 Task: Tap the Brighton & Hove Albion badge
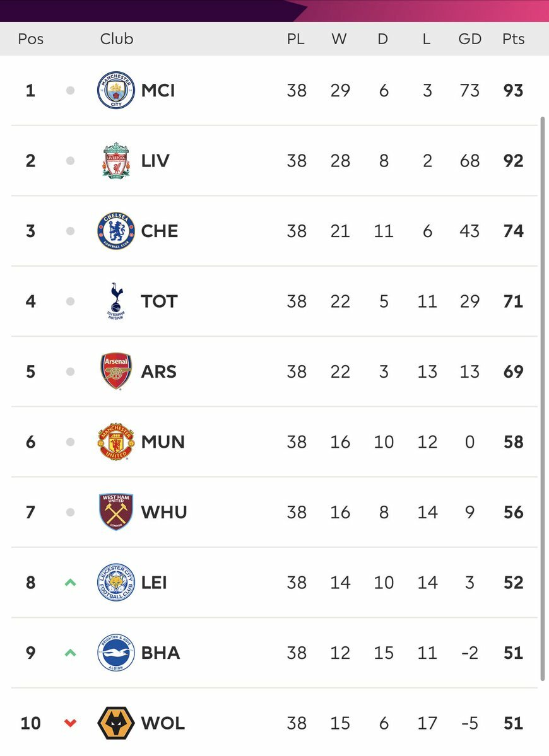click(115, 653)
